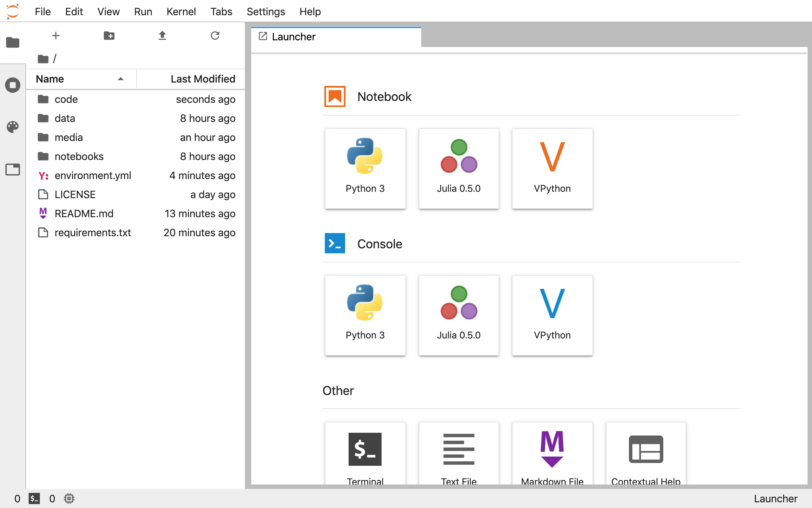Open the Running Terminals and Kernels tab

13,85
